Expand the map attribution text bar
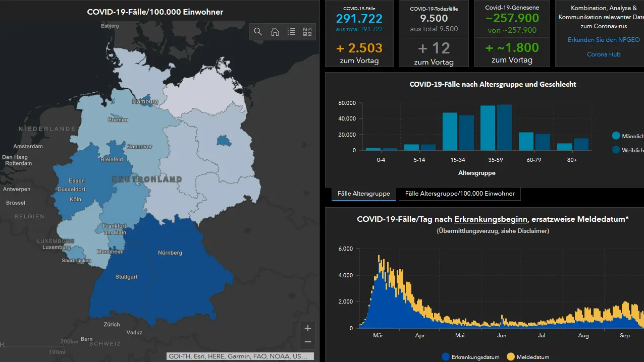 coord(240,356)
